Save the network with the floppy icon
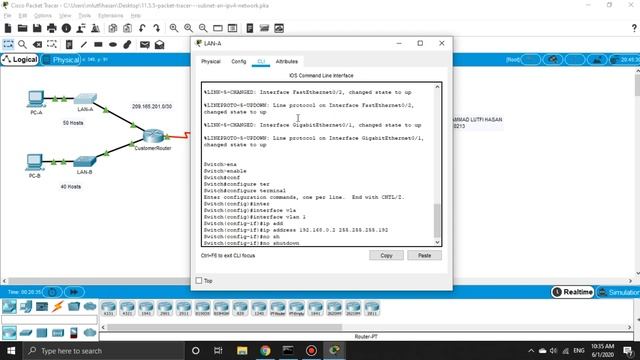Viewport: 640px width, 360px height. point(37,28)
